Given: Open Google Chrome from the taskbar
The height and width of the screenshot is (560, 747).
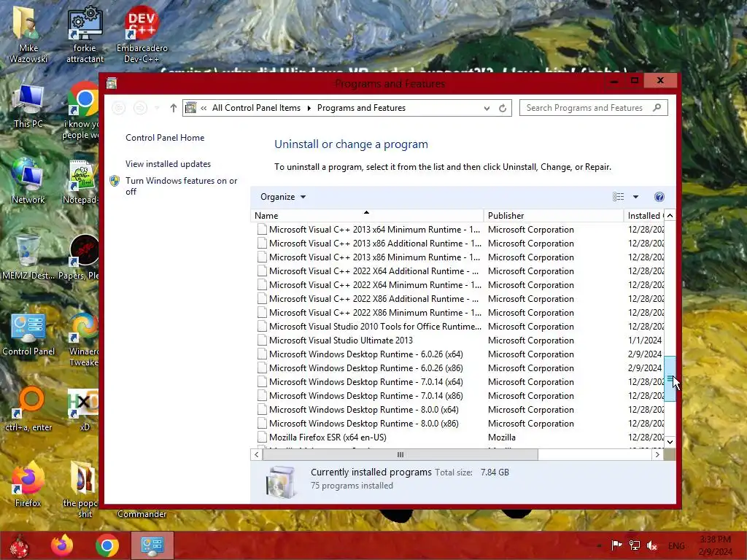Looking at the screenshot, I should 107,545.
